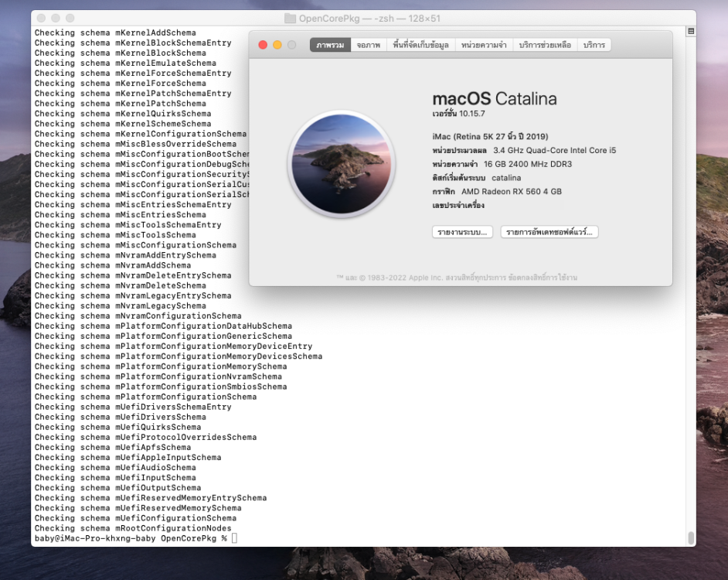This screenshot has height=580, width=728.
Task: Click line 'Checking schema mNvramLegacySchema'
Action: pos(121,305)
